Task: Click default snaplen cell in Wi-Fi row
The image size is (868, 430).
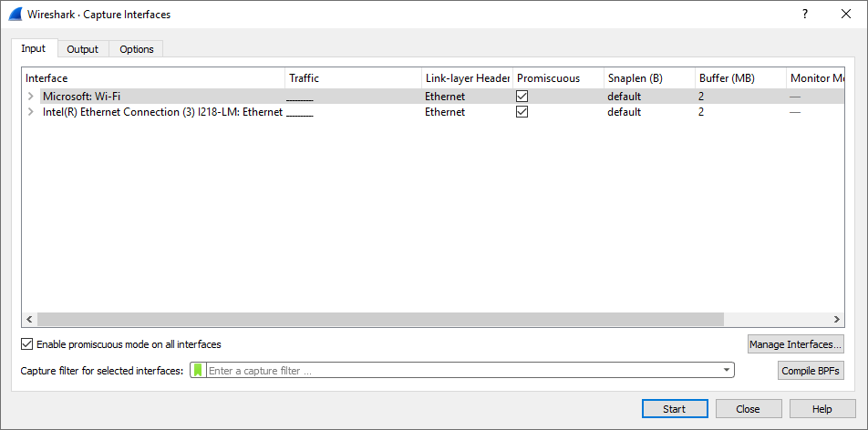Action: (624, 97)
